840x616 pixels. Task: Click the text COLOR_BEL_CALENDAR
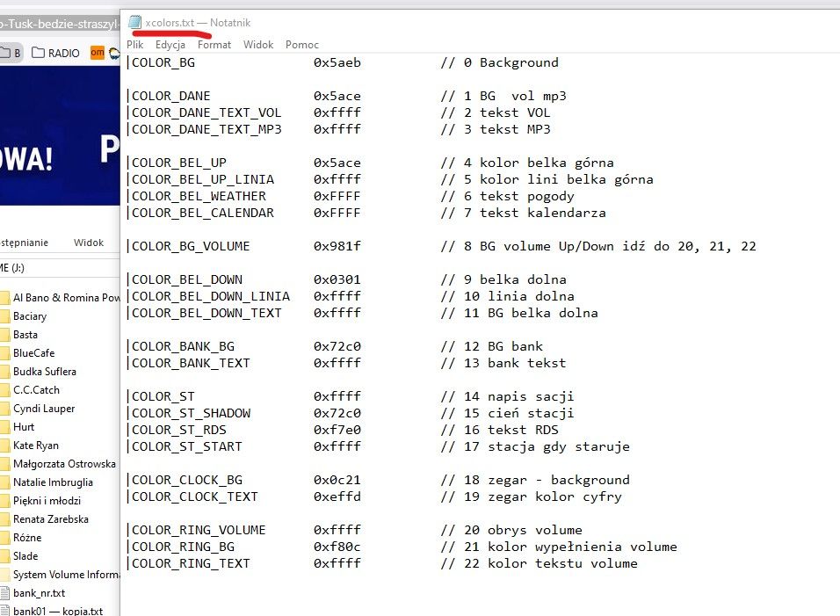(202, 214)
